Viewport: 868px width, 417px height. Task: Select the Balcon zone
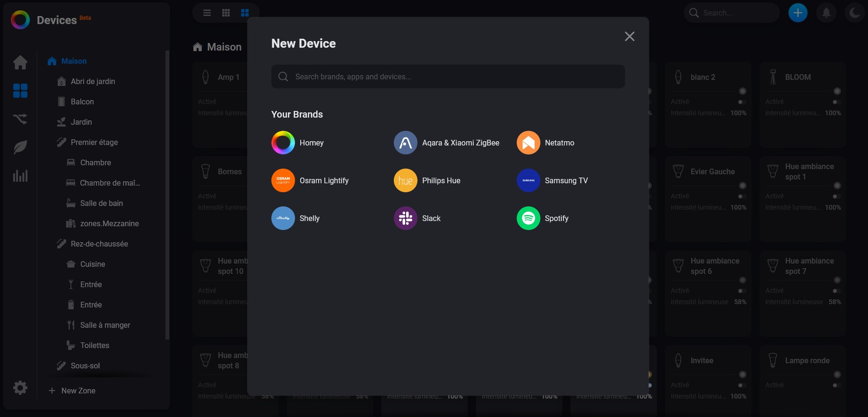tap(82, 102)
